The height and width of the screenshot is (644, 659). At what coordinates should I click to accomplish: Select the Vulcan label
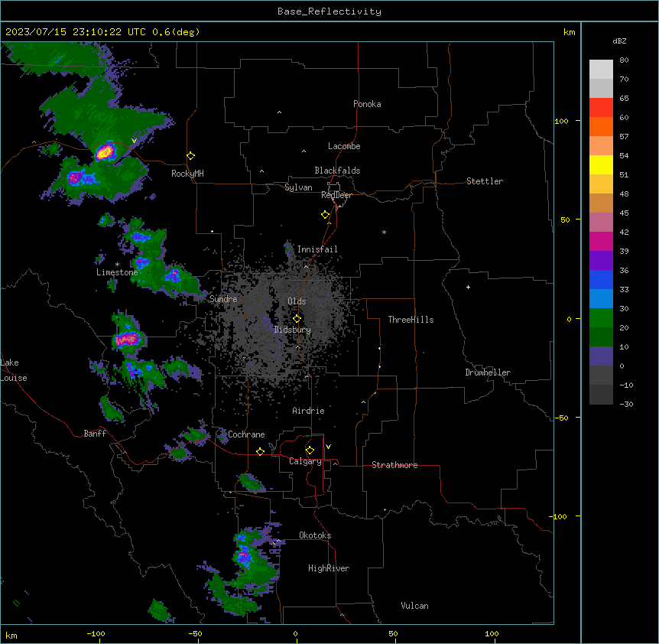click(x=415, y=606)
